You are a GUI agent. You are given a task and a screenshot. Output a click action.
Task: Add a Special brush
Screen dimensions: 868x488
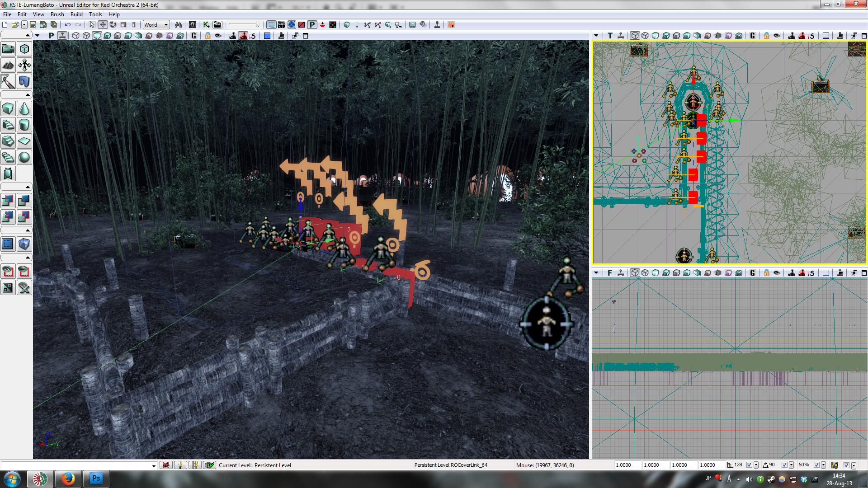[8, 244]
